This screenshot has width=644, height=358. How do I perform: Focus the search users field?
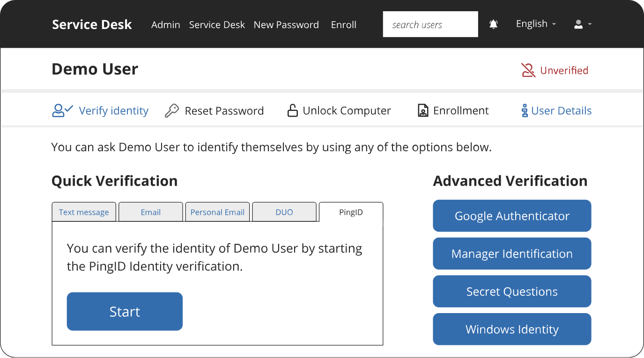[430, 24]
